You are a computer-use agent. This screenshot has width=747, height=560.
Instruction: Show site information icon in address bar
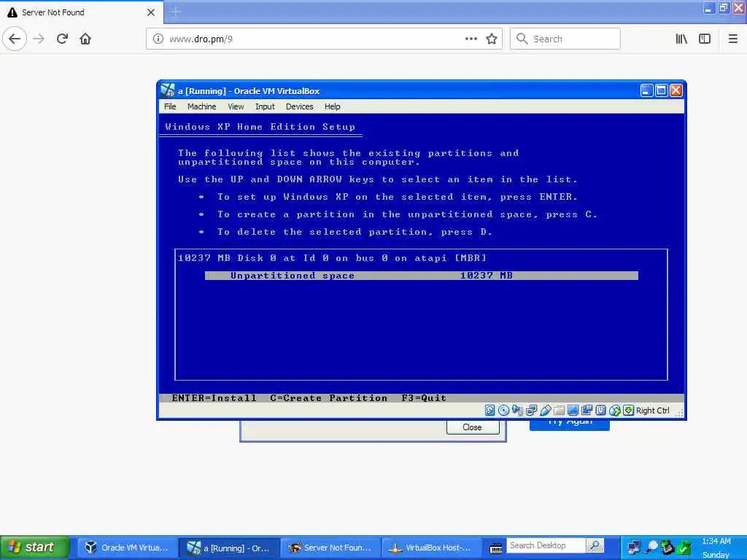[158, 39]
